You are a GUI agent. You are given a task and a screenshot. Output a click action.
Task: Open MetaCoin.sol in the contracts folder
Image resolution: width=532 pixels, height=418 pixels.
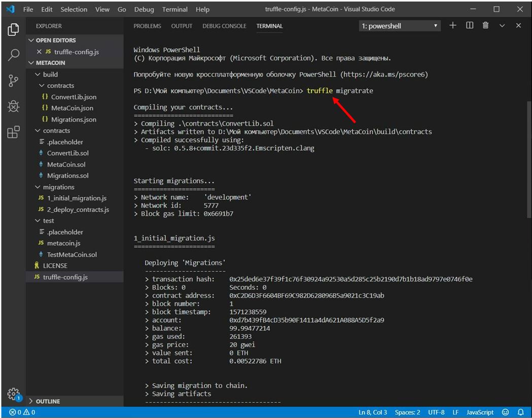pos(66,164)
